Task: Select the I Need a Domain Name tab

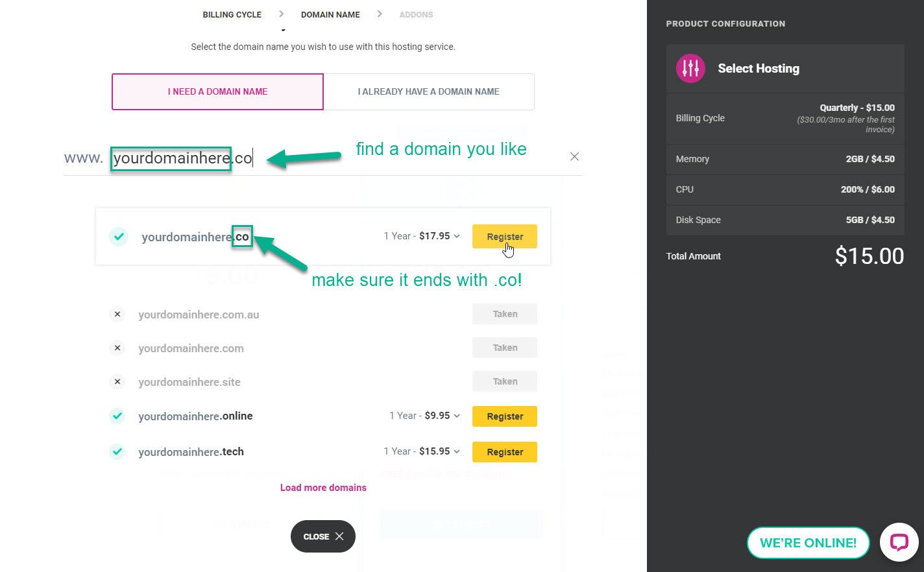Action: click(x=217, y=91)
